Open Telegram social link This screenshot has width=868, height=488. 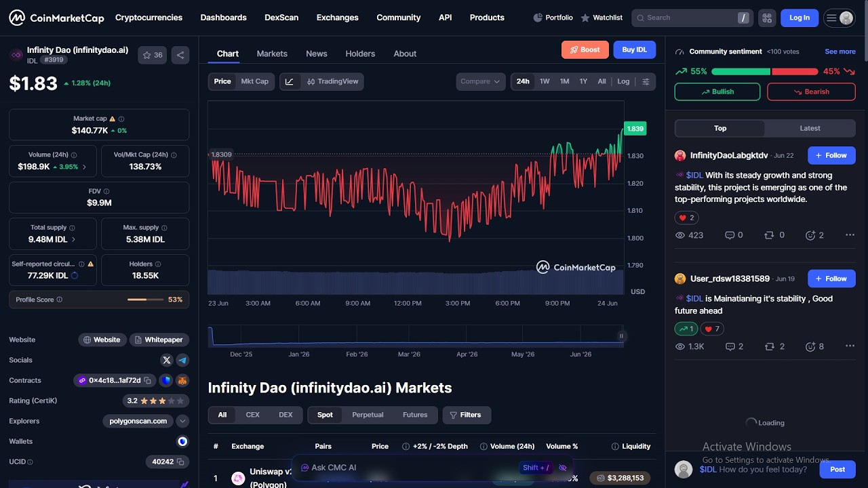182,360
